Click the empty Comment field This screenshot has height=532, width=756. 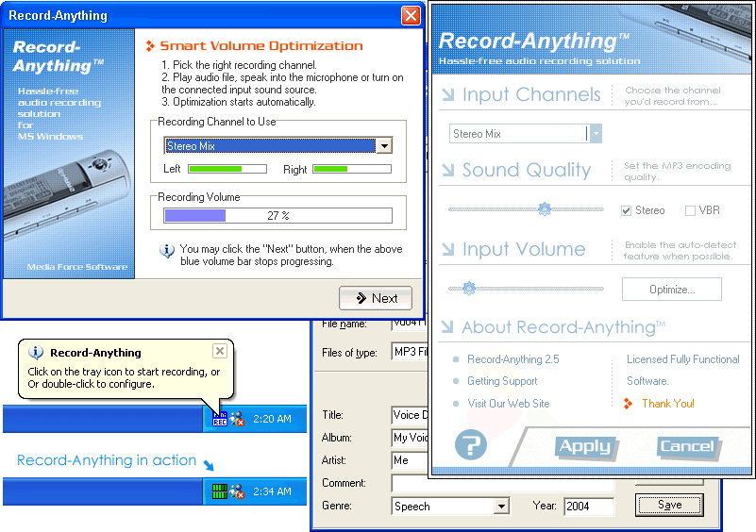[x=502, y=482]
